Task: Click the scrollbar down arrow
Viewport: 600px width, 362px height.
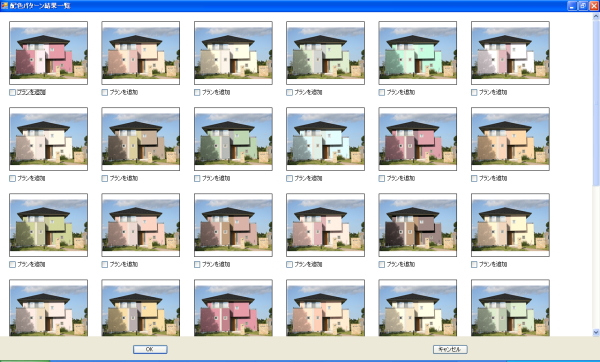Action: pos(596,333)
